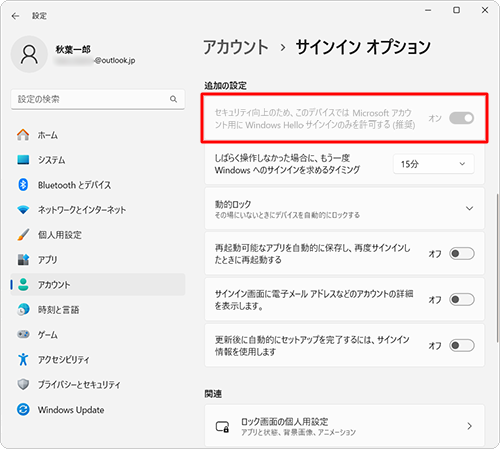Open ゲーム settings page
The width and height of the screenshot is (500, 449).
click(x=98, y=334)
